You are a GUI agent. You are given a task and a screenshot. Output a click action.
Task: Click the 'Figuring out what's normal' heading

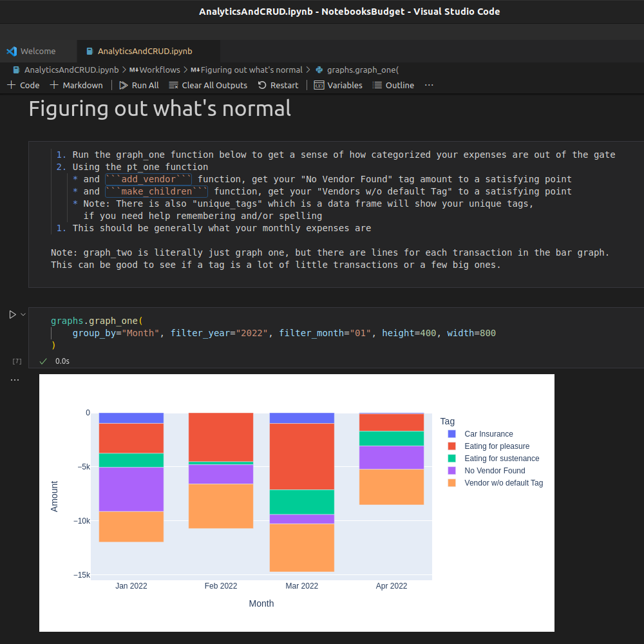pyautogui.click(x=160, y=109)
